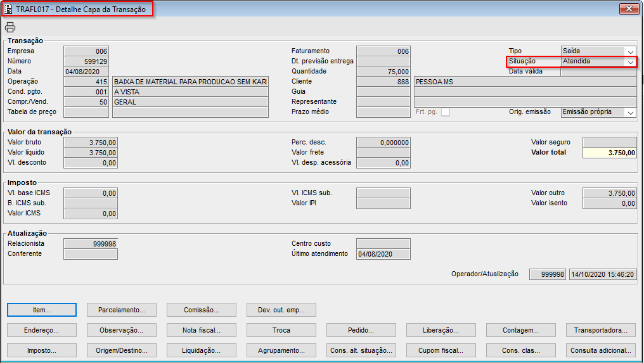
Task: Click the Valor outro field 3.750,00
Action: click(610, 193)
